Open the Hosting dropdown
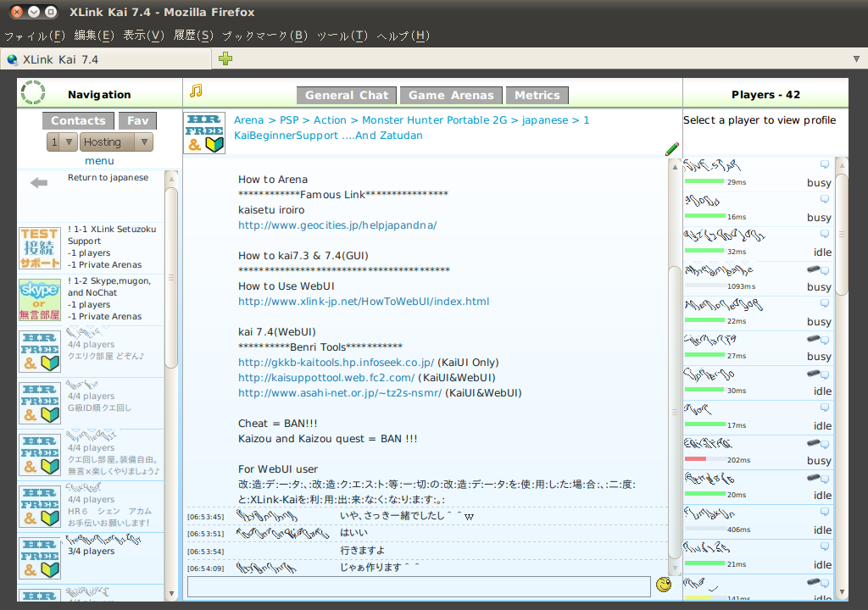This screenshot has width=868, height=610. [116, 142]
